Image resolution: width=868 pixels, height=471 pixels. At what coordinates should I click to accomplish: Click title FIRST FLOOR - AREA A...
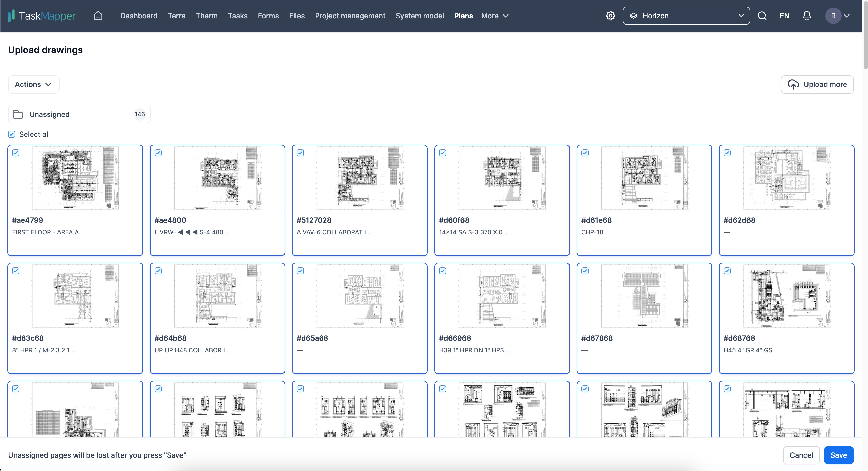48,232
